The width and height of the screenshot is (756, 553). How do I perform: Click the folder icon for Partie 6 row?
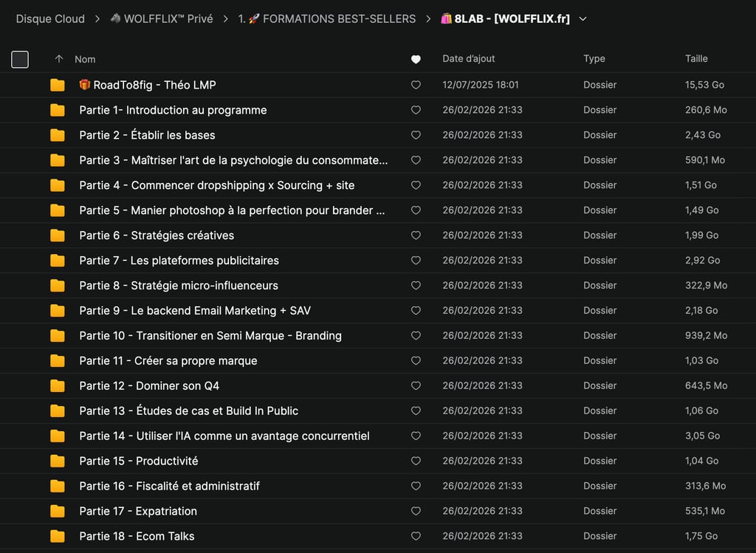[x=58, y=236]
